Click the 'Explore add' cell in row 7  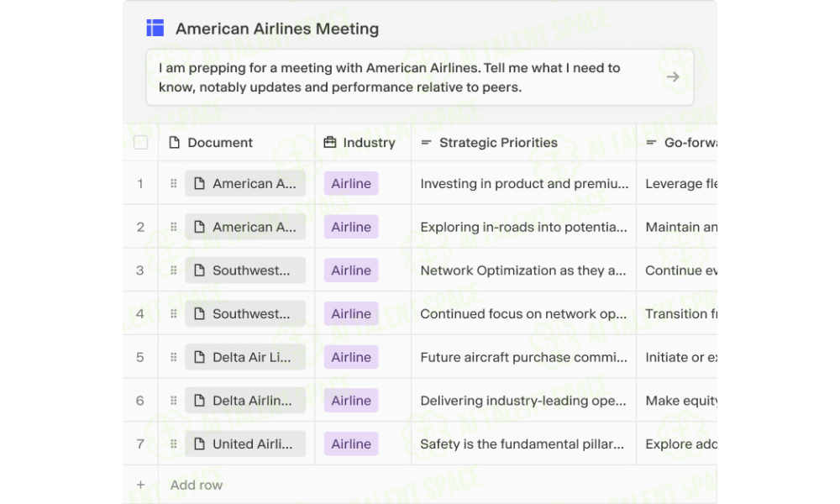coord(677,444)
